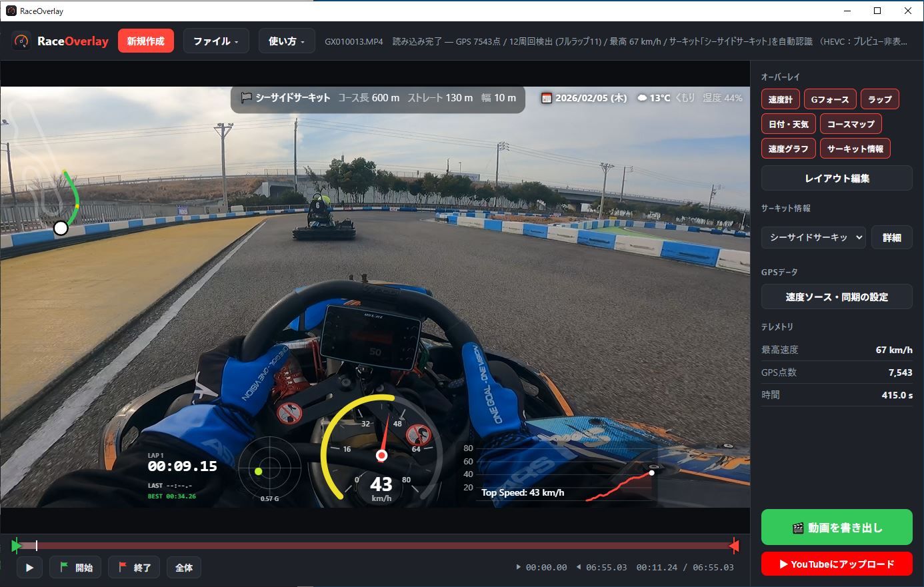Click the 湿度 44% text
The width and height of the screenshot is (924, 587).
click(723, 98)
